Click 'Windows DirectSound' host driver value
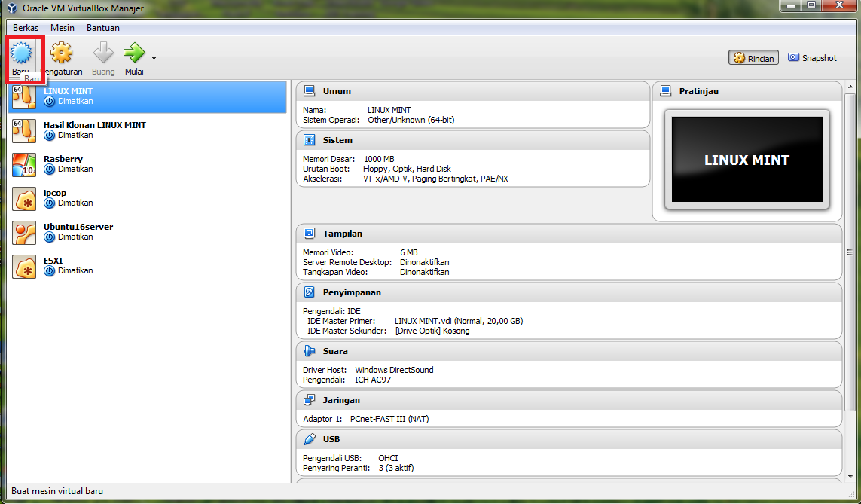This screenshot has height=504, width=861. [394, 370]
